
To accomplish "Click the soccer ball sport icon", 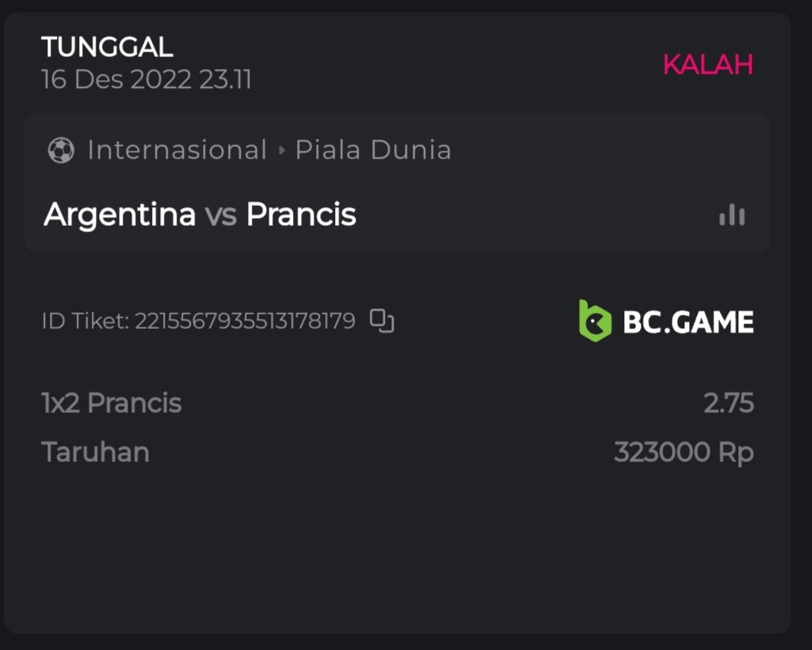I will [x=61, y=150].
